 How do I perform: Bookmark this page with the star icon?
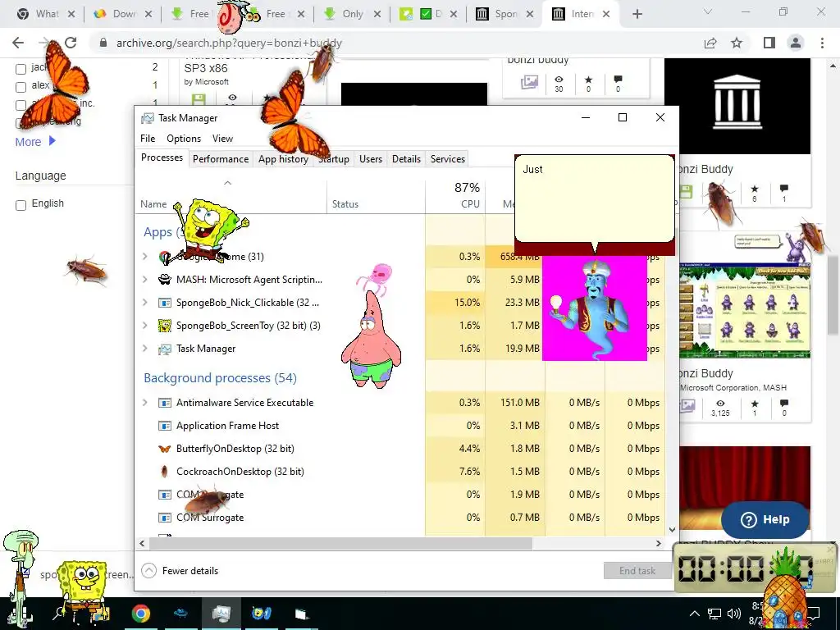(737, 43)
